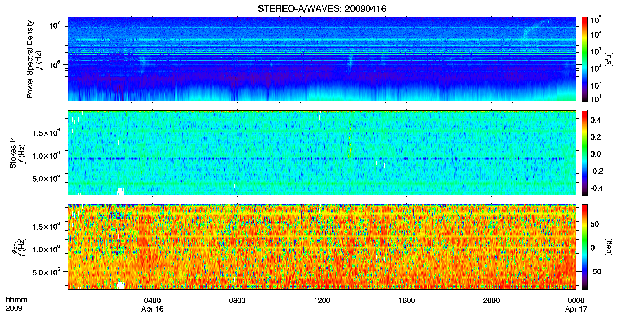Viewport: 644px width, 332px height.
Task: Click the 10^3 label on sfu color bar
Action: click(596, 68)
